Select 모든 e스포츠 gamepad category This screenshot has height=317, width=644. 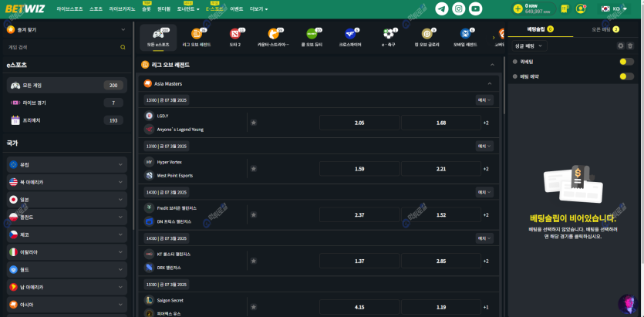(x=158, y=37)
